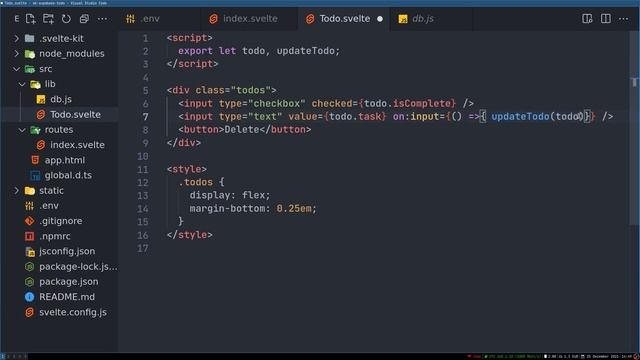This screenshot has width=640, height=360.
Task: Click the New File icon in explorer toolbar
Action: [31, 19]
